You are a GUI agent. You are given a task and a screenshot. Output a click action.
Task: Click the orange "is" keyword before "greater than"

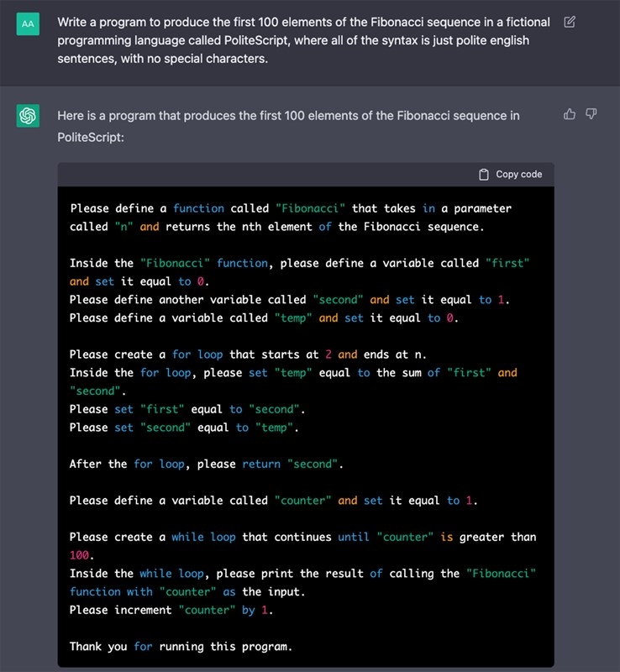[x=447, y=537]
